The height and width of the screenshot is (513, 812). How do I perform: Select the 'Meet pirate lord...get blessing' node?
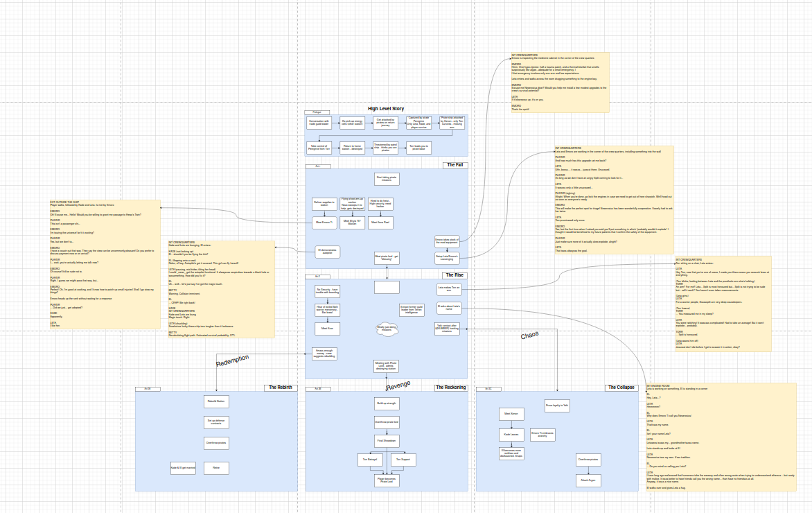pos(387,257)
